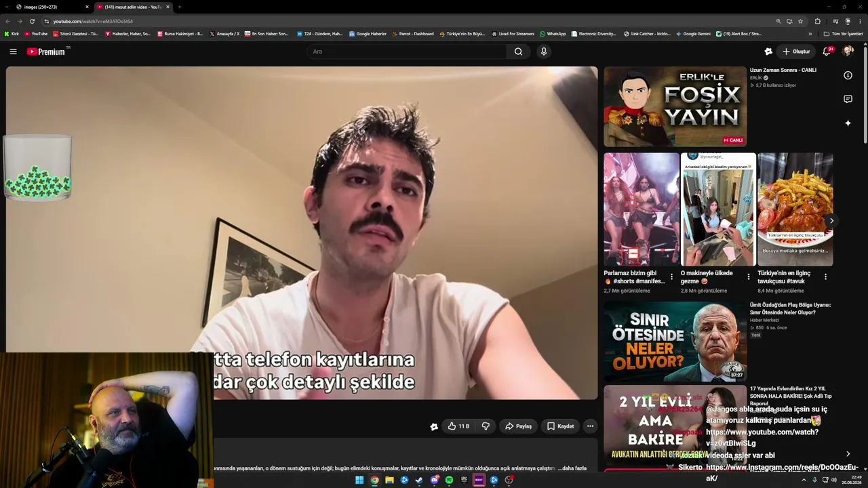Share the video with Paylaş
Viewport: 868px width, 488px height.
(518, 426)
